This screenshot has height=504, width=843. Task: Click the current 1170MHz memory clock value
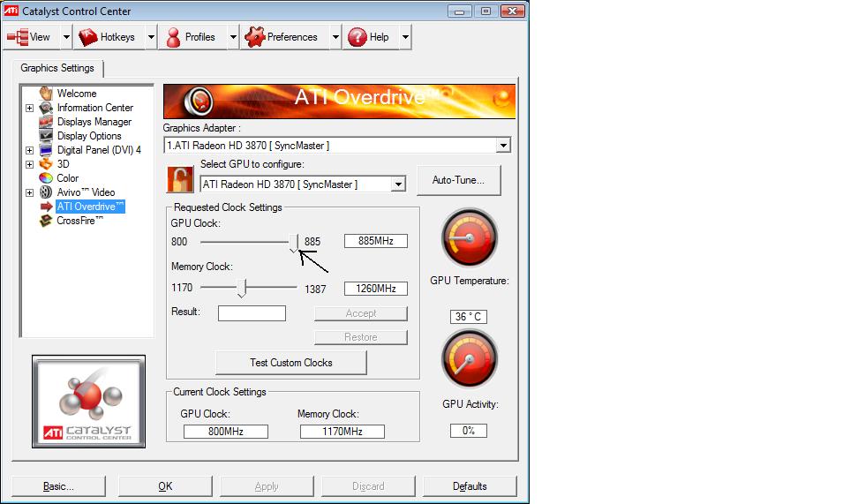(342, 432)
